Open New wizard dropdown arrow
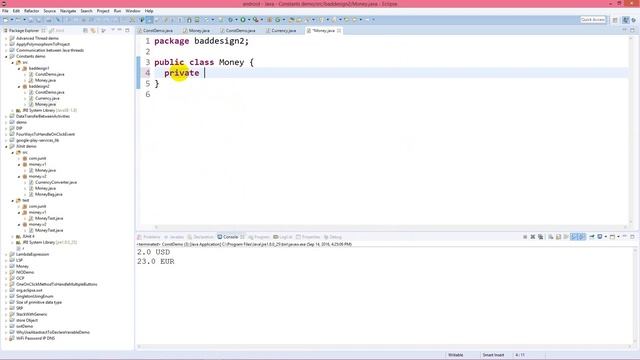 pos(11,20)
